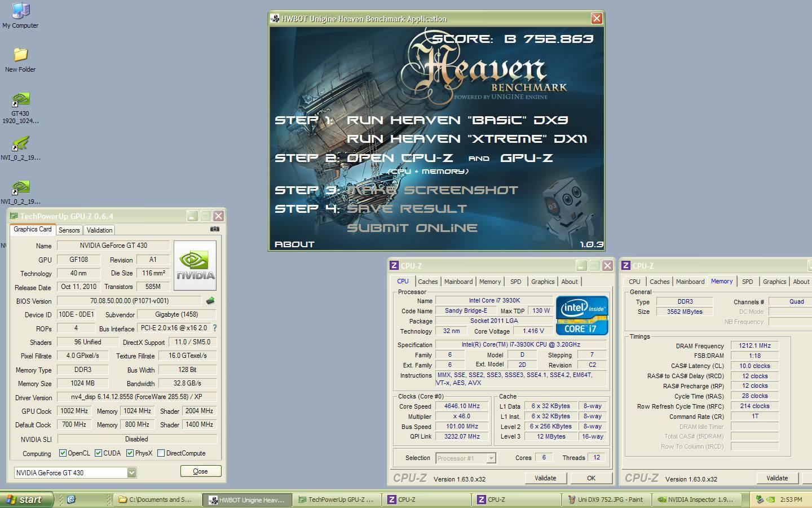
Task: Click the Windows start button
Action: tap(27, 500)
